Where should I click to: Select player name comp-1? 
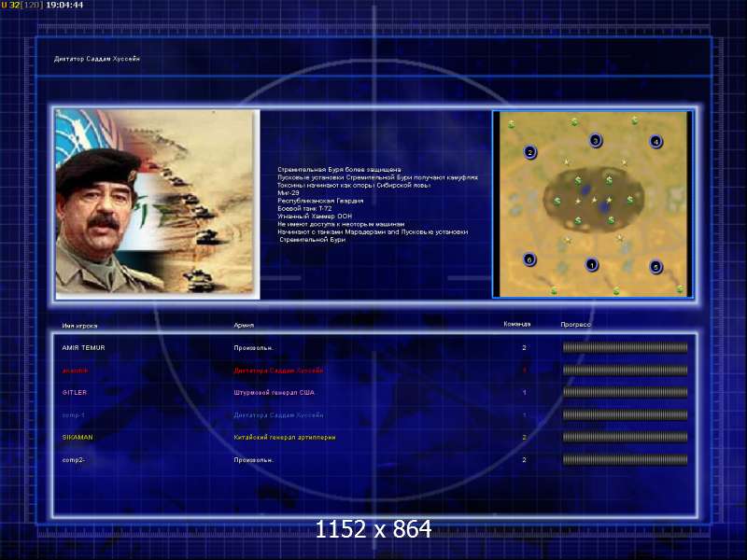74,414
